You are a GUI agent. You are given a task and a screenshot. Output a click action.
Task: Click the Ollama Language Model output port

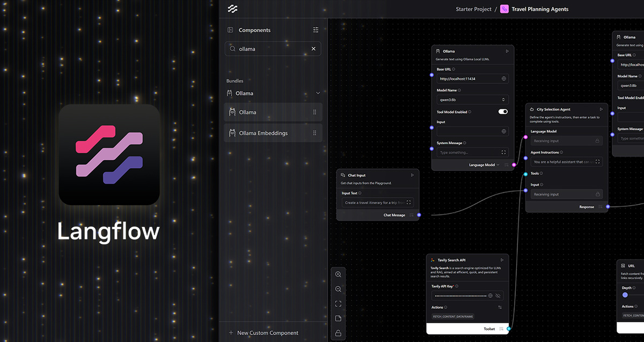(x=514, y=165)
